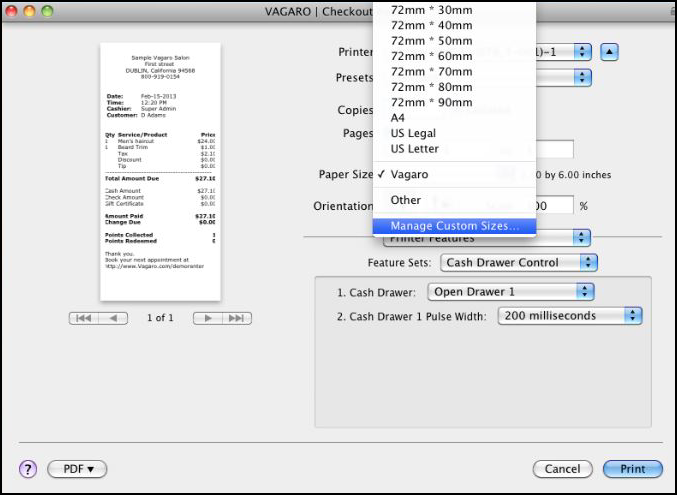Screen dimensions: 677x495
Task: Open Feature Sets Cash Drawer Control dropdown
Action: click(x=519, y=263)
